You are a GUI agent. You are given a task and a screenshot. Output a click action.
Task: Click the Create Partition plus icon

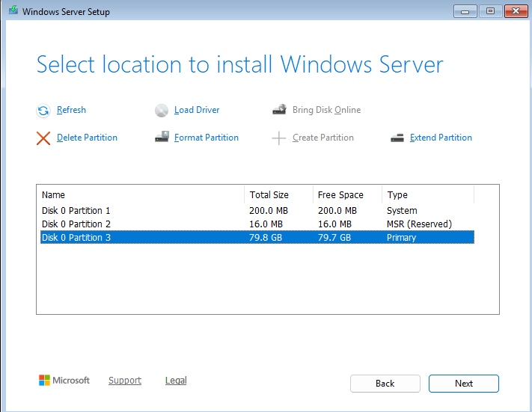pos(279,138)
